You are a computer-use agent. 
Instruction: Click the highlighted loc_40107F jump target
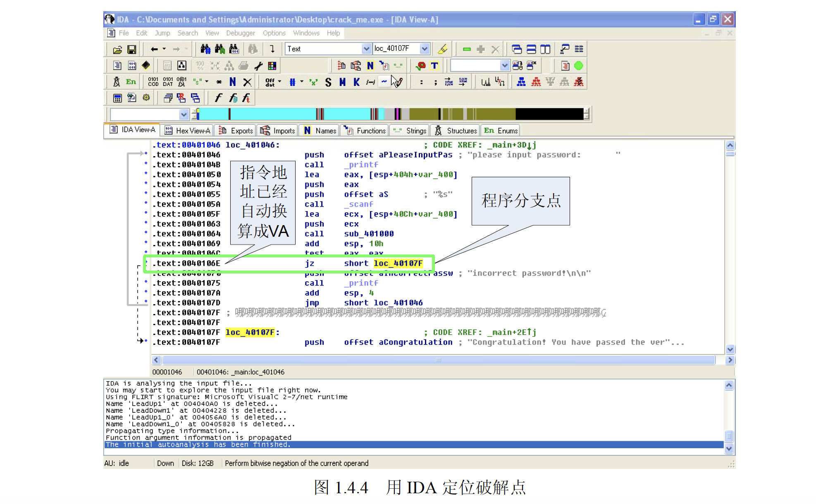[398, 264]
